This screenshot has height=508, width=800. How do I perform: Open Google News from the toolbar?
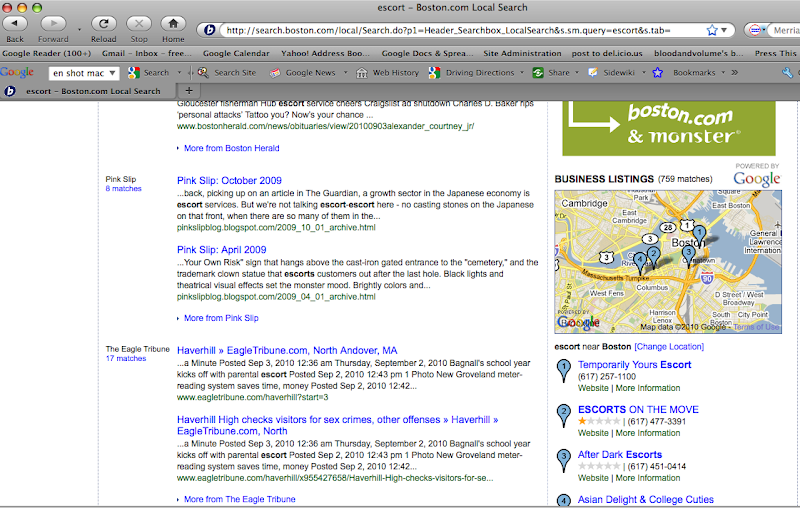click(303, 73)
